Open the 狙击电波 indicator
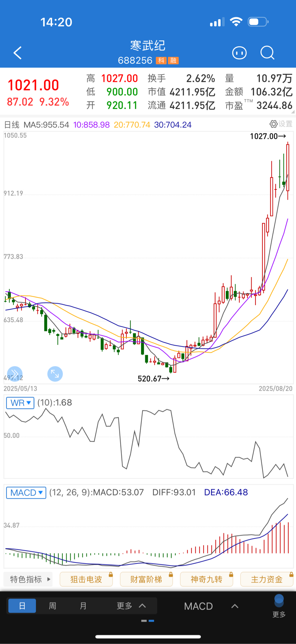The height and width of the screenshot is (644, 296). pyautogui.click(x=86, y=579)
